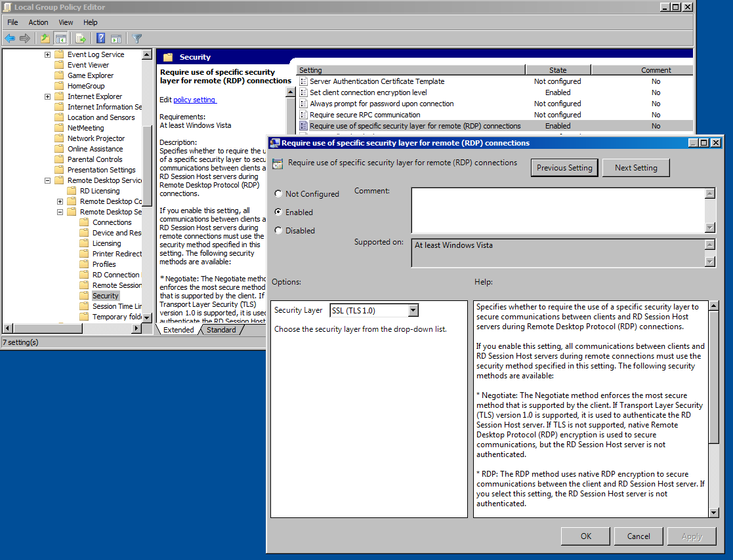Click the Back navigation arrow in the toolbar
This screenshot has width=733, height=560.
point(9,38)
